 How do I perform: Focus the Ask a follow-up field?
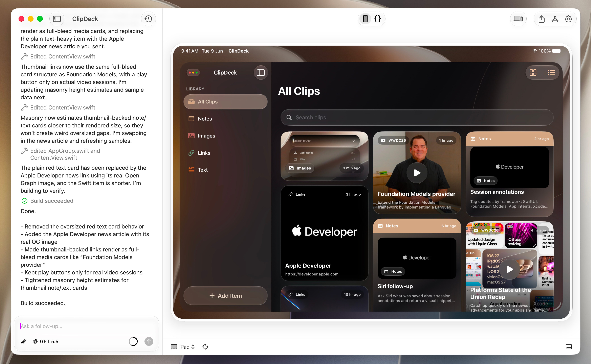point(86,326)
